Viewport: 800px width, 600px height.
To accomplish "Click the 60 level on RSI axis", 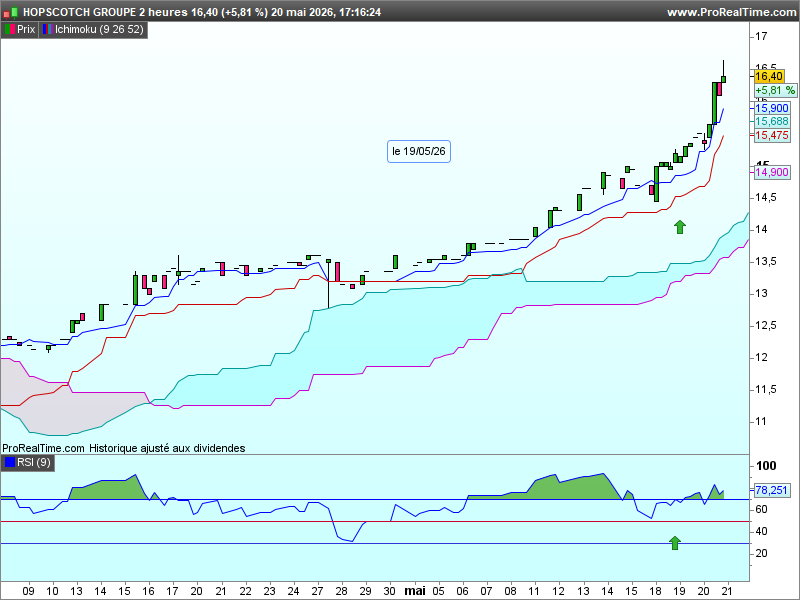I will coord(761,509).
